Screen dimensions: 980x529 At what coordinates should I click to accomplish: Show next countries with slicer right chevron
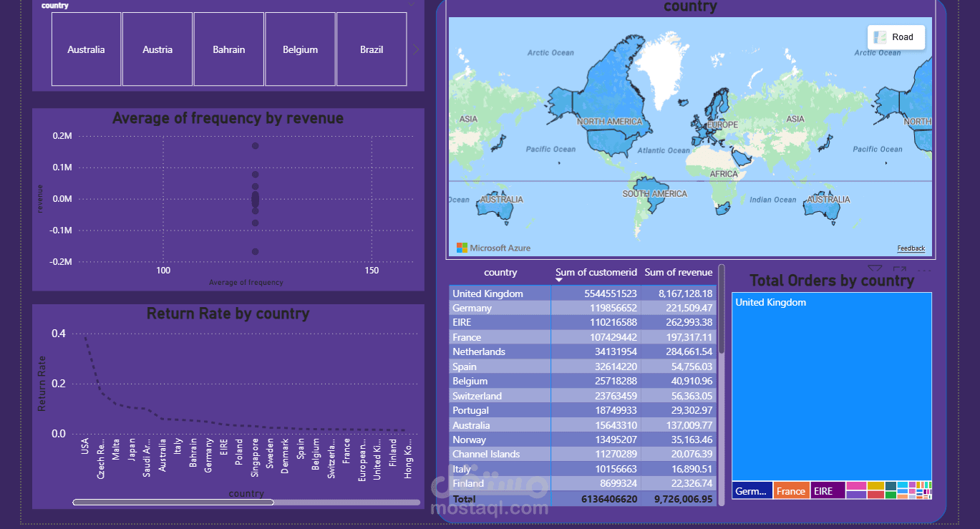coord(416,49)
